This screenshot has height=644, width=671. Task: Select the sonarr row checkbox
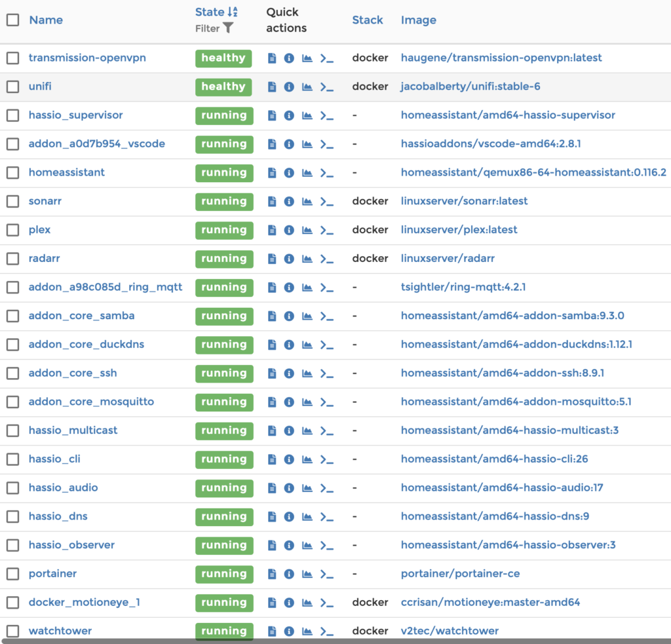13,201
